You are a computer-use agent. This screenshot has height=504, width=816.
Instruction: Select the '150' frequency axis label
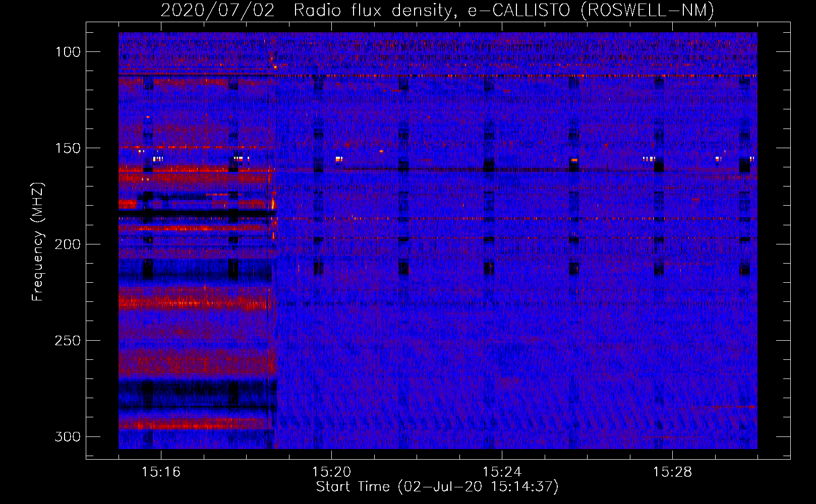pos(68,148)
